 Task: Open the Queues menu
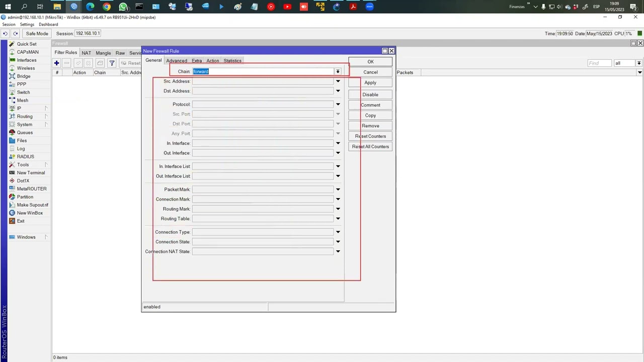click(x=25, y=132)
